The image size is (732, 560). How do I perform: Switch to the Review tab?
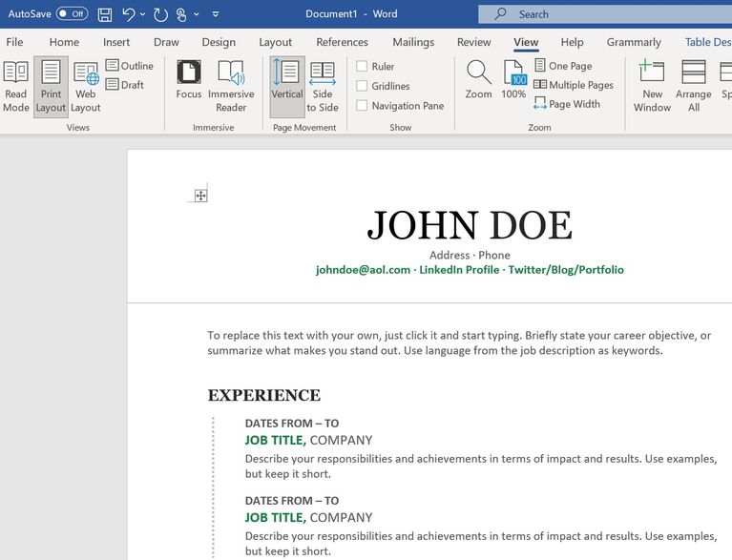click(473, 42)
